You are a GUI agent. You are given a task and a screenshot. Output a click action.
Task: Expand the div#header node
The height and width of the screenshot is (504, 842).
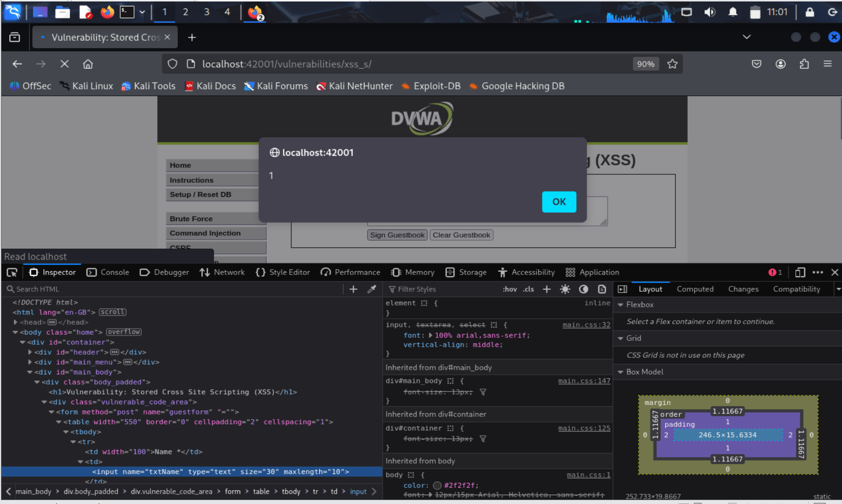[x=30, y=352]
